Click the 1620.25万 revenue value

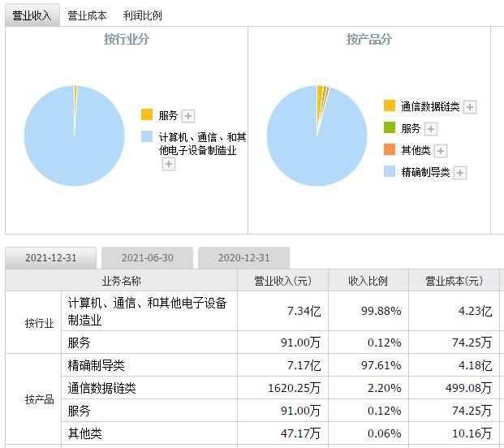click(x=295, y=388)
